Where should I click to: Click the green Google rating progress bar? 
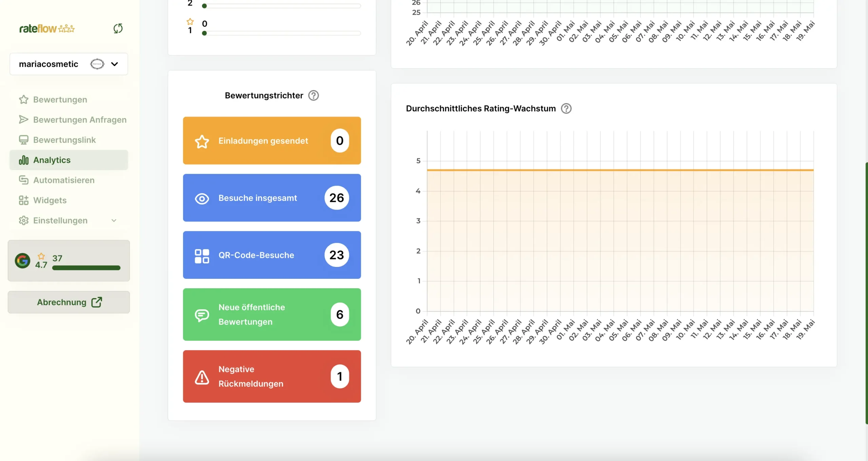86,268
